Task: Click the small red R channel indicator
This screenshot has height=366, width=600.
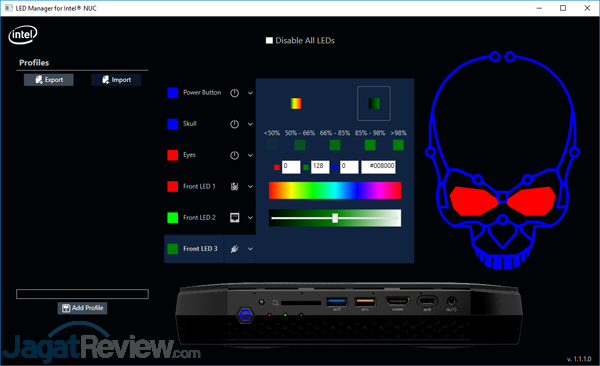Action: click(x=277, y=167)
